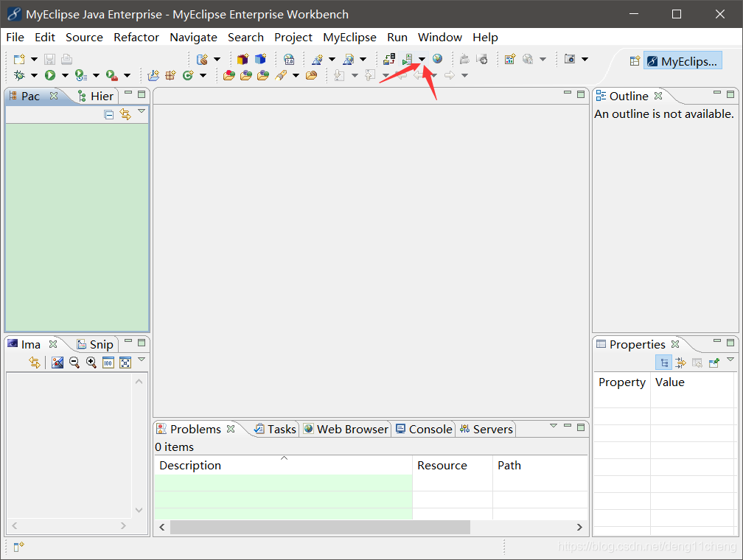
Task: Click the camera screenshot capture icon
Action: point(570,59)
